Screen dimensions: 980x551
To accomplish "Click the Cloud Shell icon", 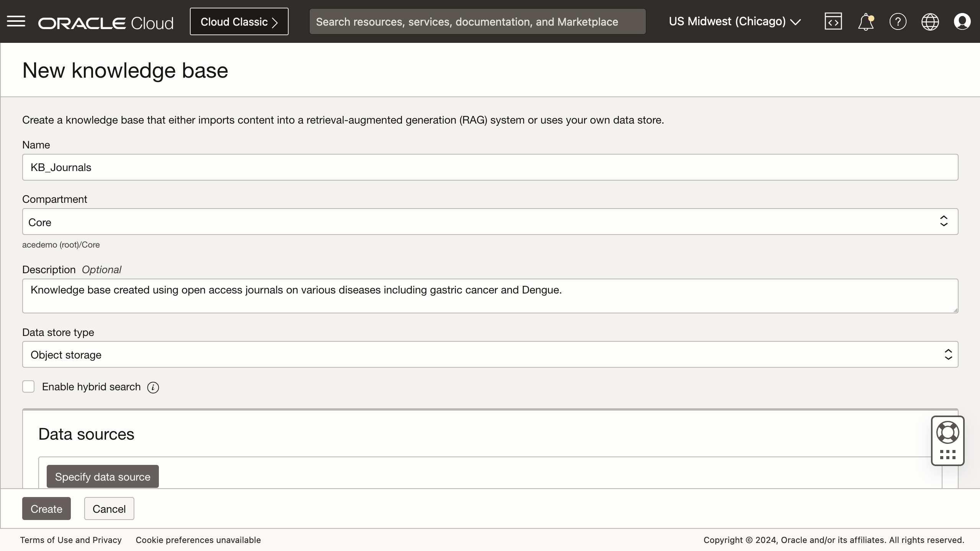I will (834, 21).
